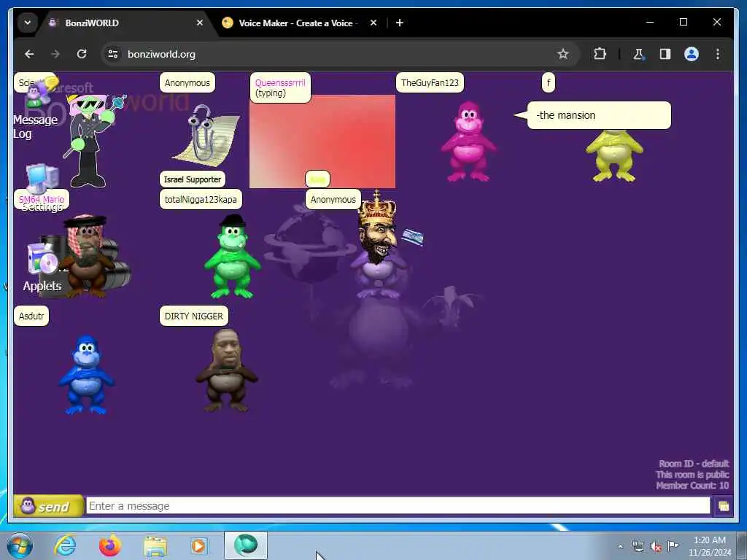Click the active browser taskbar icon

click(x=246, y=545)
